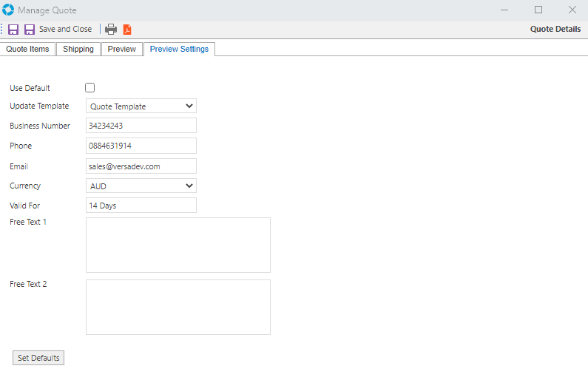Screen dimensions: 588x380
Task: Open the Update Template dropdown
Action: 141,106
